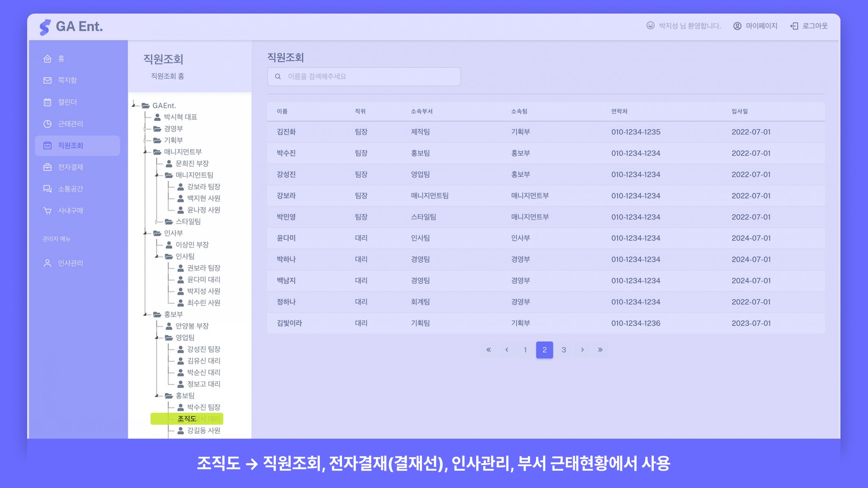Collapse the 인사부 tree folder

[x=145, y=233]
